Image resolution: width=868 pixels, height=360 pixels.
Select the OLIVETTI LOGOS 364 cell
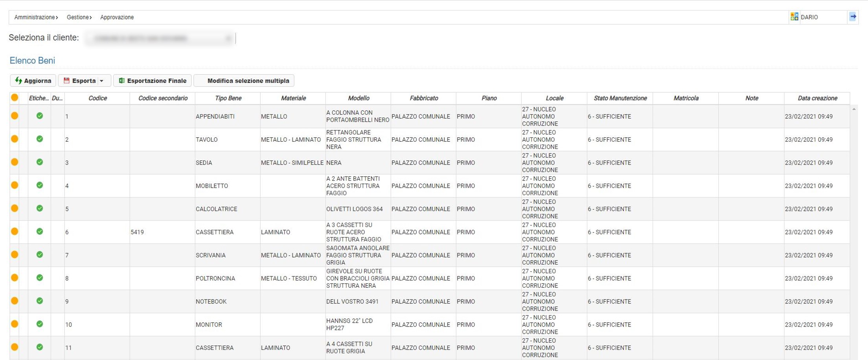coord(358,209)
